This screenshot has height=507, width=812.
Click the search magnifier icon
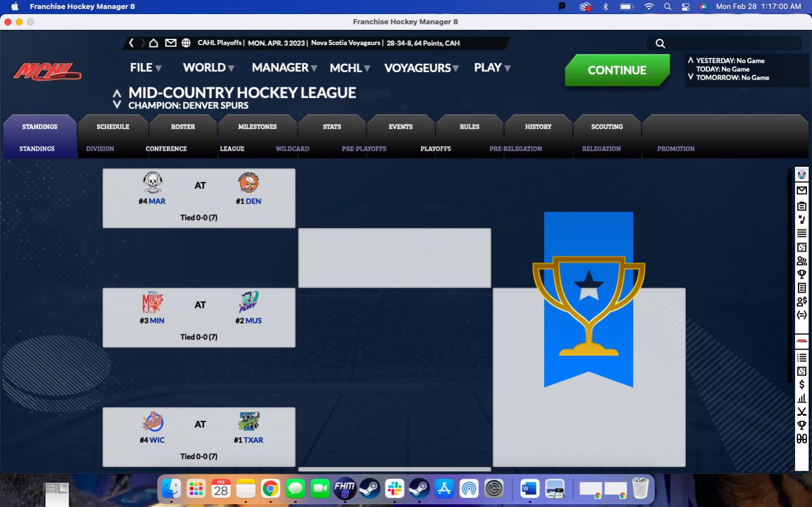[660, 43]
